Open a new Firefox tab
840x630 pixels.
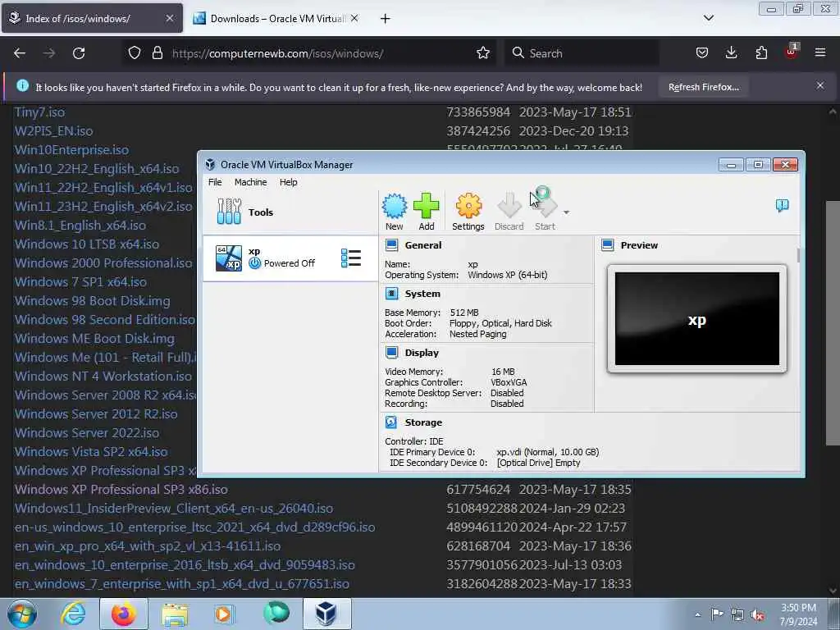[x=386, y=19]
